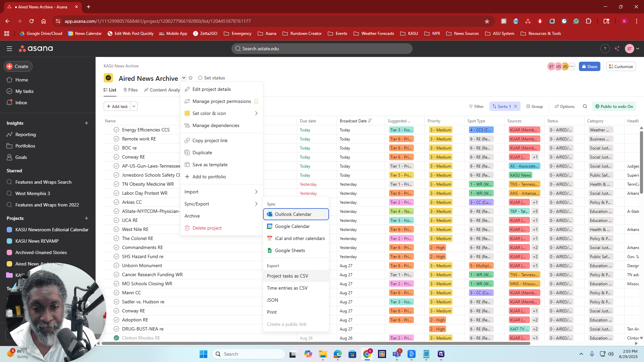Image resolution: width=644 pixels, height=362 pixels.
Task: Export Project tasks as CSV
Action: pos(296,276)
